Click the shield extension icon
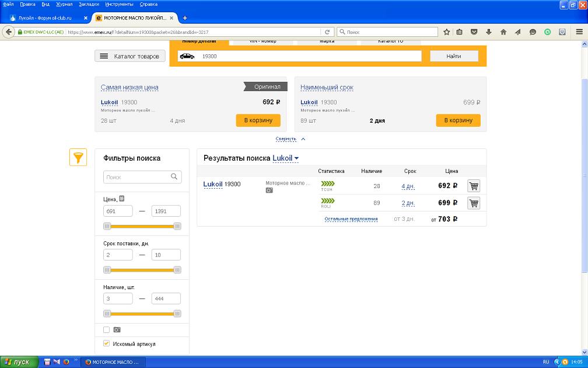 (x=562, y=32)
